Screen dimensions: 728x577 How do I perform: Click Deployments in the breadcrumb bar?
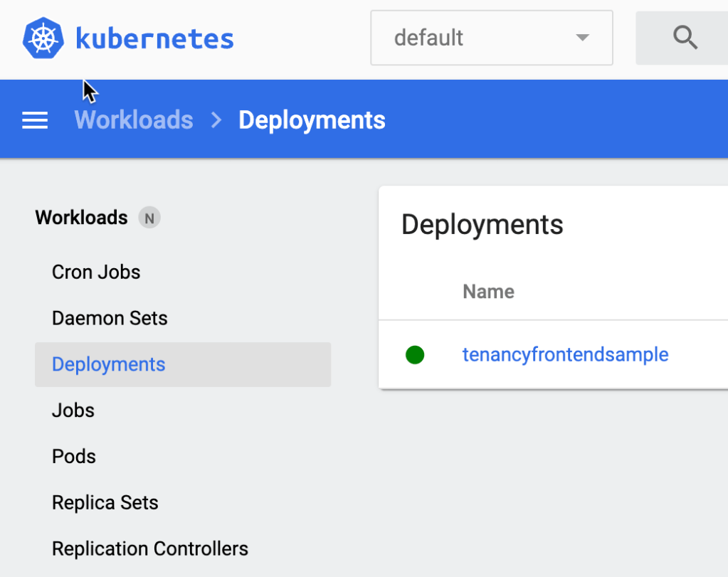[312, 120]
